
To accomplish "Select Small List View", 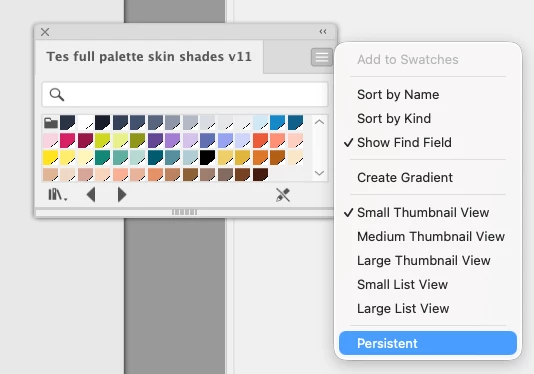I will point(402,284).
